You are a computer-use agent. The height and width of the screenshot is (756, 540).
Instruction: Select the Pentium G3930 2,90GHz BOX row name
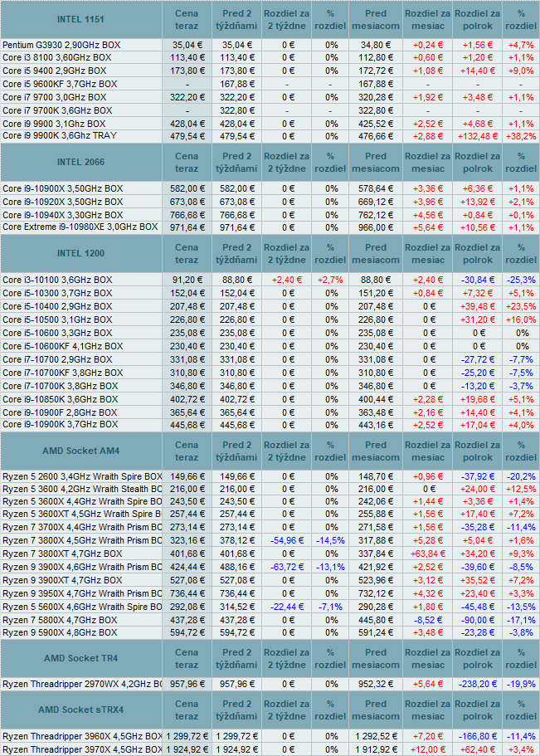[x=61, y=45]
